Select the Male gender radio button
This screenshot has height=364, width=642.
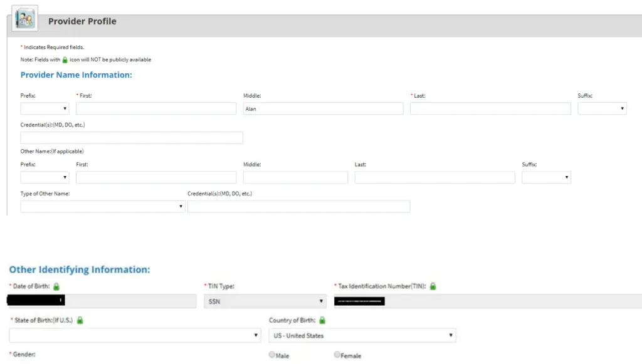pos(272,355)
